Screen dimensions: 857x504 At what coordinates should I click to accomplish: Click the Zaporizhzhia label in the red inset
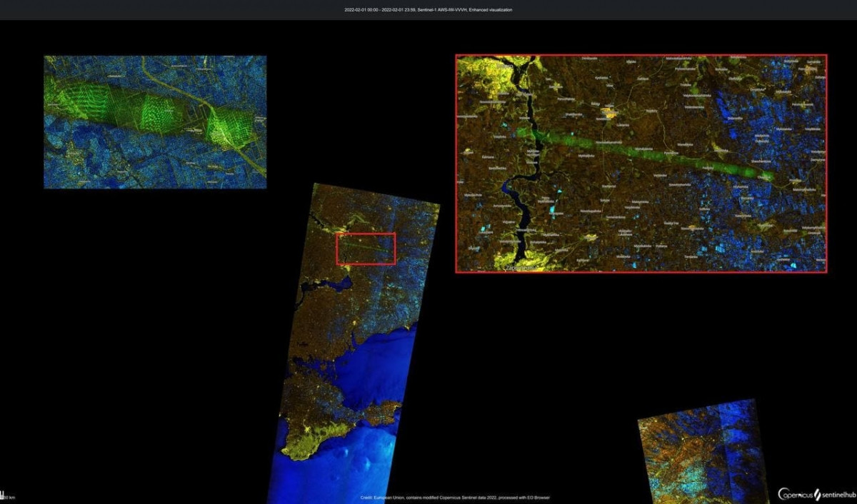(519, 268)
